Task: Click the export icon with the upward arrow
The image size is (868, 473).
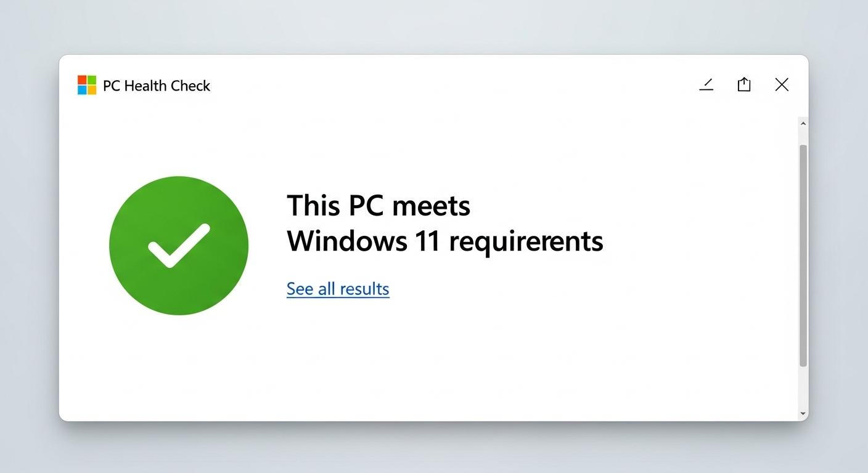Action: [743, 84]
